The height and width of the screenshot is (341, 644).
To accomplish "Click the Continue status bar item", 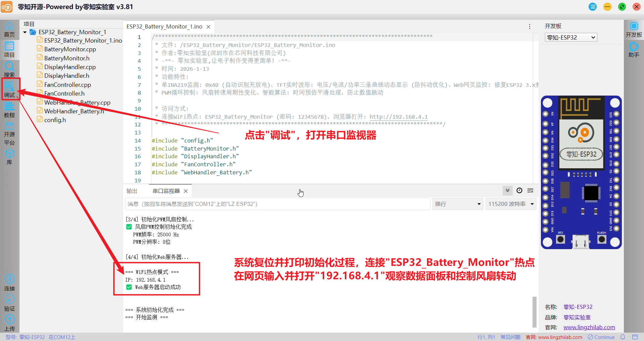I will (601, 337).
